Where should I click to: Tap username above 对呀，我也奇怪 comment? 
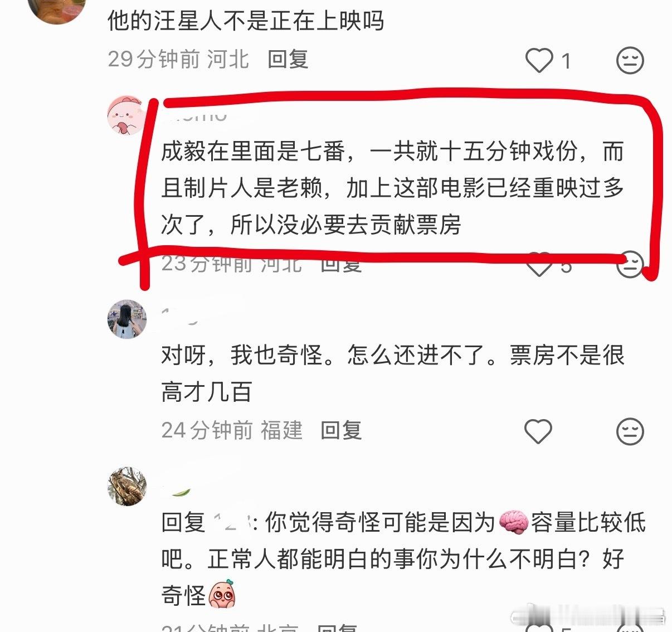(x=179, y=316)
